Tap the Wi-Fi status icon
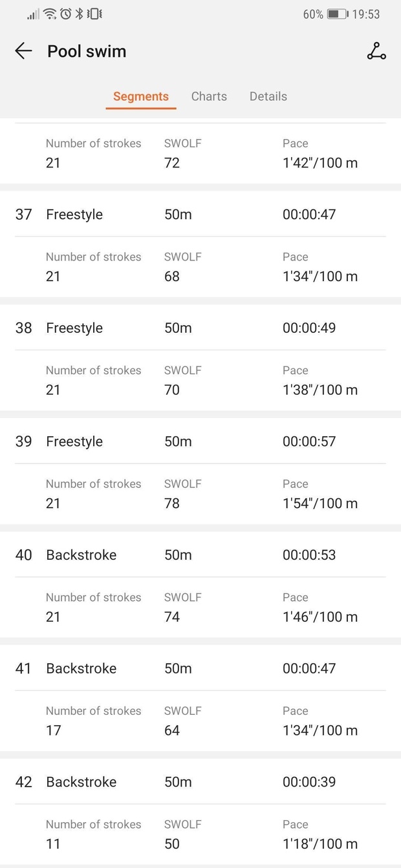 50,14
